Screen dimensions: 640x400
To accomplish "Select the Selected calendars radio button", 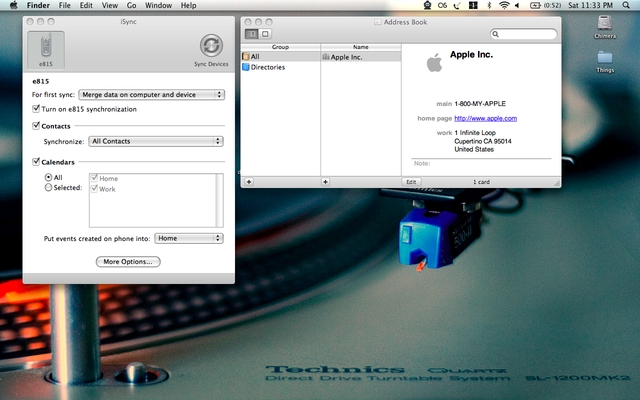I will 49,188.
